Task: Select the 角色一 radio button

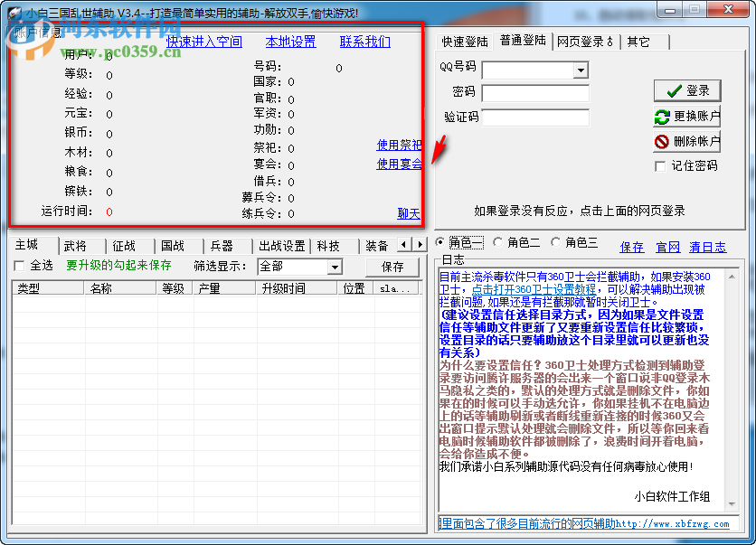Action: pyautogui.click(x=439, y=242)
